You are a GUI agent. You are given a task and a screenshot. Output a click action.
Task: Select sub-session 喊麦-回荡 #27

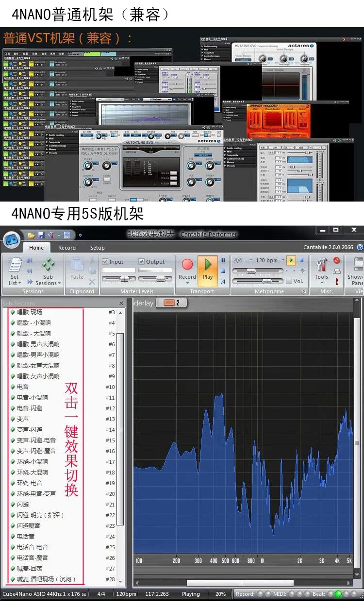click(x=63, y=568)
